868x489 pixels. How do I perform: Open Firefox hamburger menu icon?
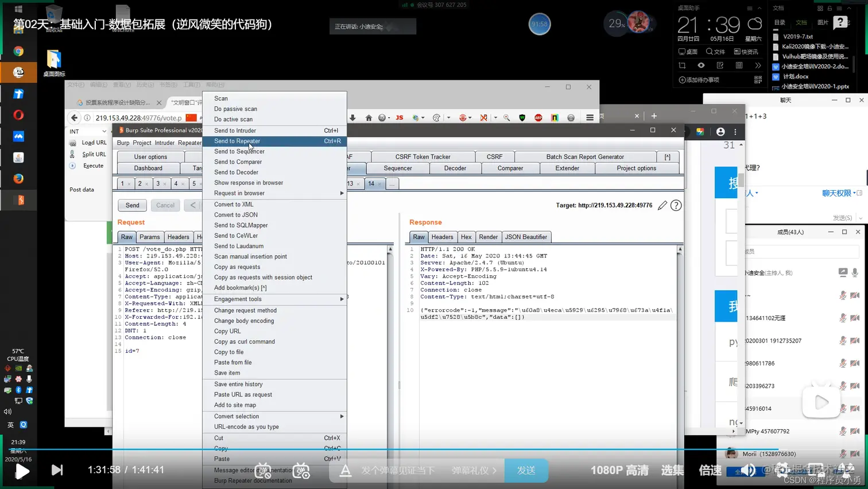click(x=590, y=117)
